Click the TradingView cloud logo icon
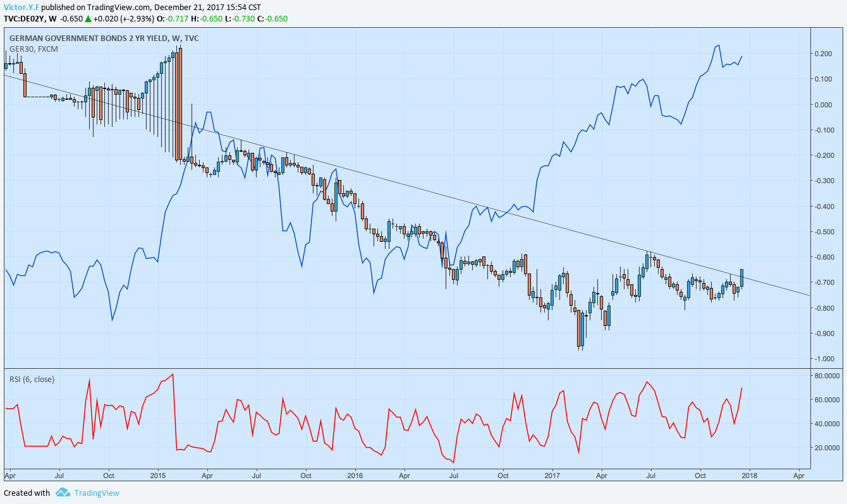The image size is (847, 504). click(x=62, y=493)
